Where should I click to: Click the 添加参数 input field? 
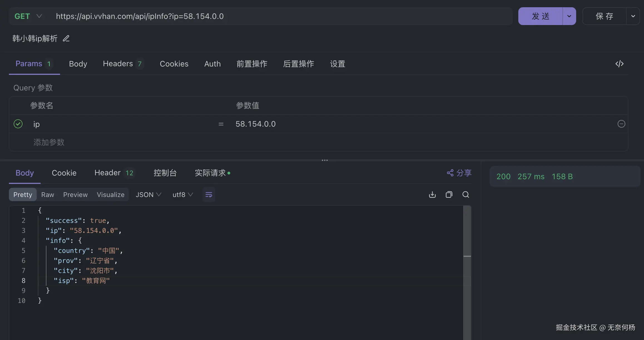49,142
